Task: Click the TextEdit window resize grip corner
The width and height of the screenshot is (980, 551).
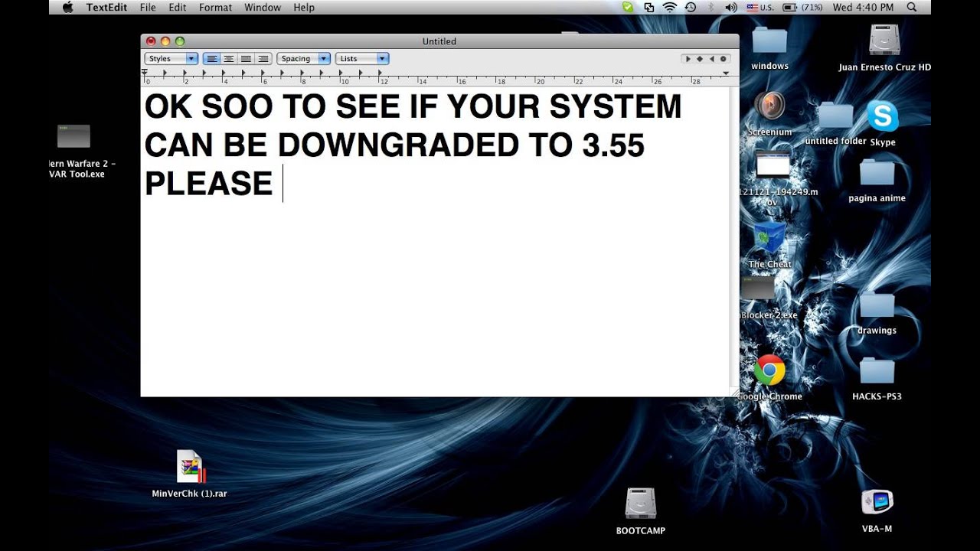Action: (734, 391)
